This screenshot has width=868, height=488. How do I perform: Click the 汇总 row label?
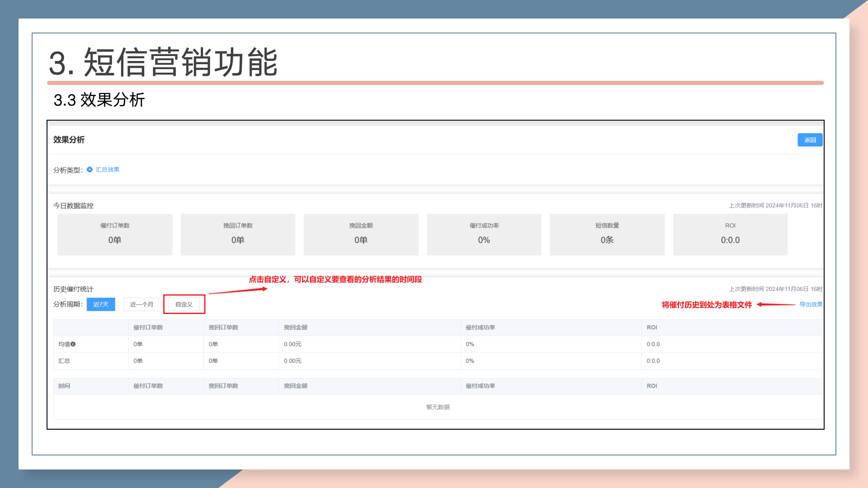[64, 361]
